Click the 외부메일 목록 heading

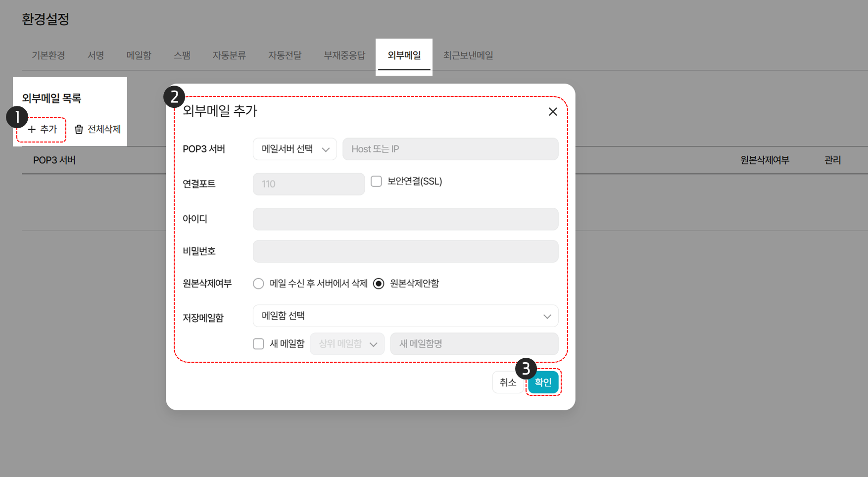pos(51,98)
